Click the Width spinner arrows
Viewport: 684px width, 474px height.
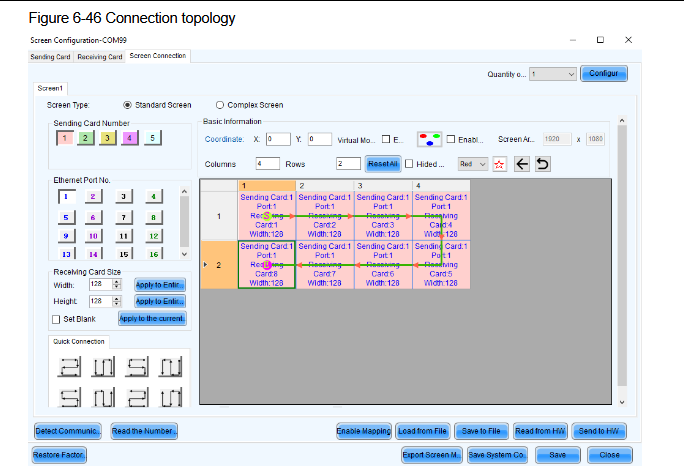point(116,284)
